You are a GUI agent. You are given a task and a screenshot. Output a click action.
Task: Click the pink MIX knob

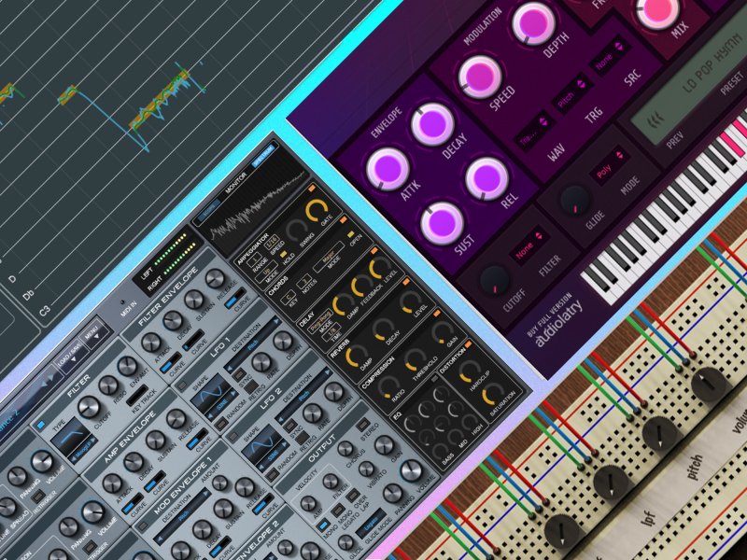click(658, 9)
